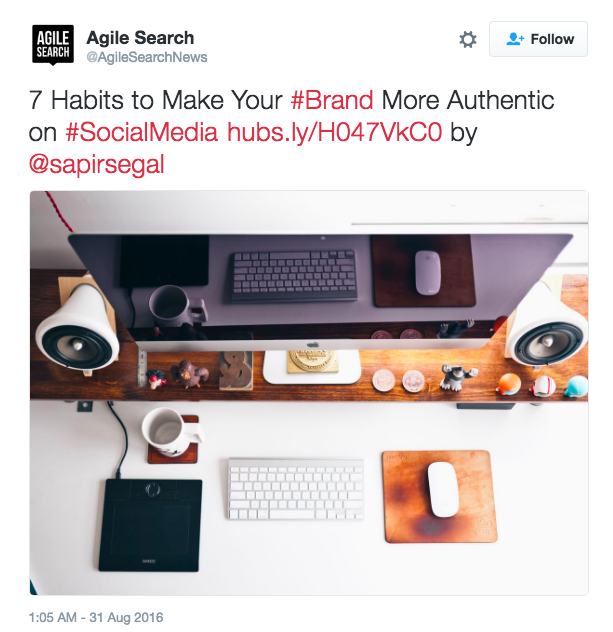Click the white mouse on the leather mousepad

click(x=443, y=489)
